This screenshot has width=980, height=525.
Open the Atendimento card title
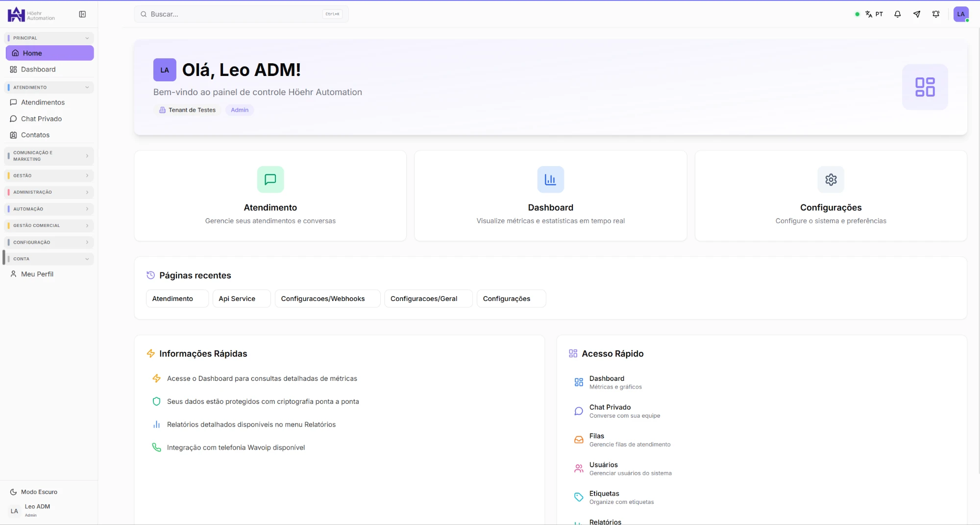(x=270, y=208)
